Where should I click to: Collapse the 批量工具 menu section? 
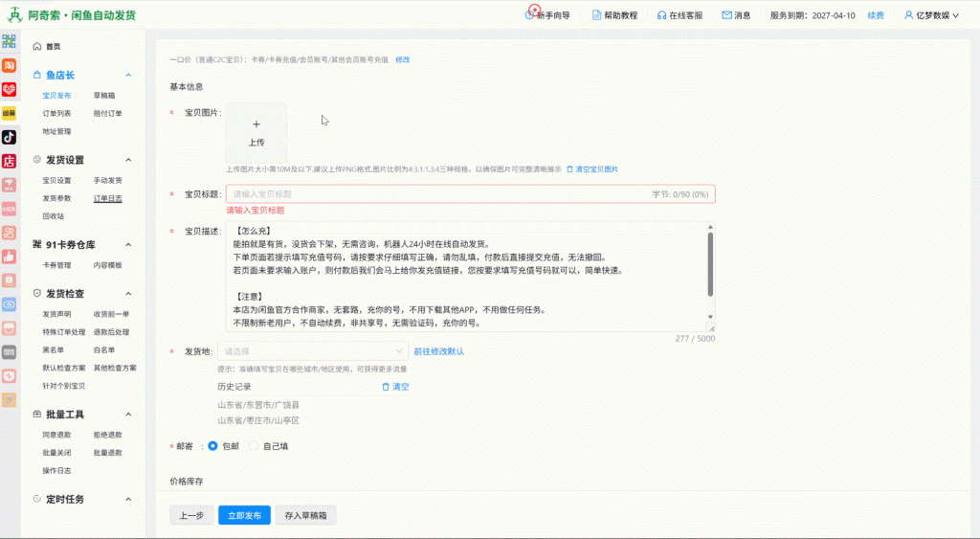pos(128,414)
